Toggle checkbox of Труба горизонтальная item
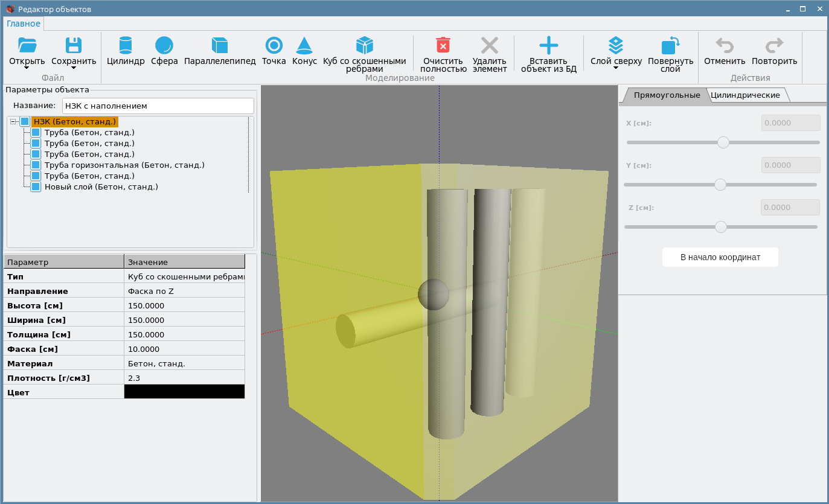 pos(36,165)
